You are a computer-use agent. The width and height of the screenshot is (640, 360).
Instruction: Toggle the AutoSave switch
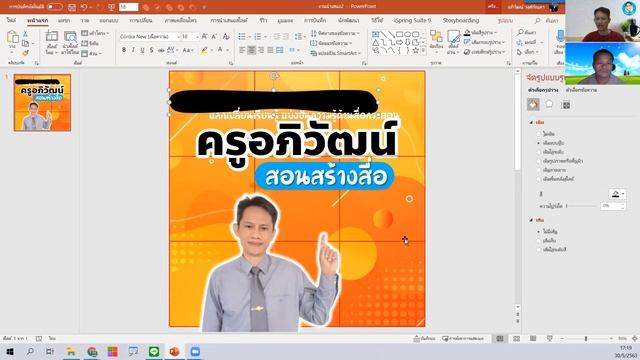[x=55, y=7]
